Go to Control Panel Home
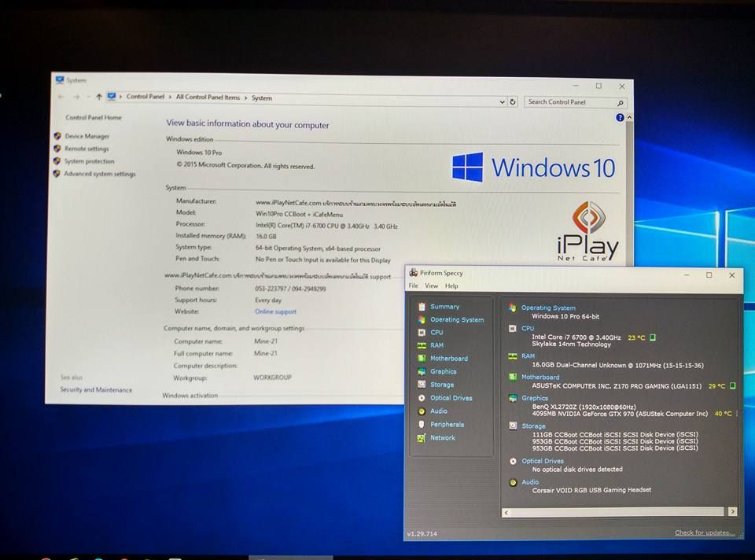The height and width of the screenshot is (560, 755). [94, 117]
